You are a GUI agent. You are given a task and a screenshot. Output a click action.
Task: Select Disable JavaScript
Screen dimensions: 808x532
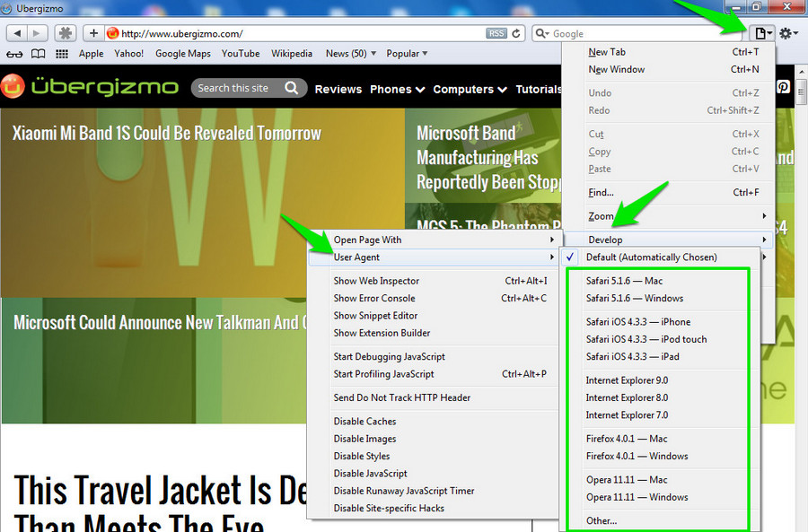click(x=434, y=474)
